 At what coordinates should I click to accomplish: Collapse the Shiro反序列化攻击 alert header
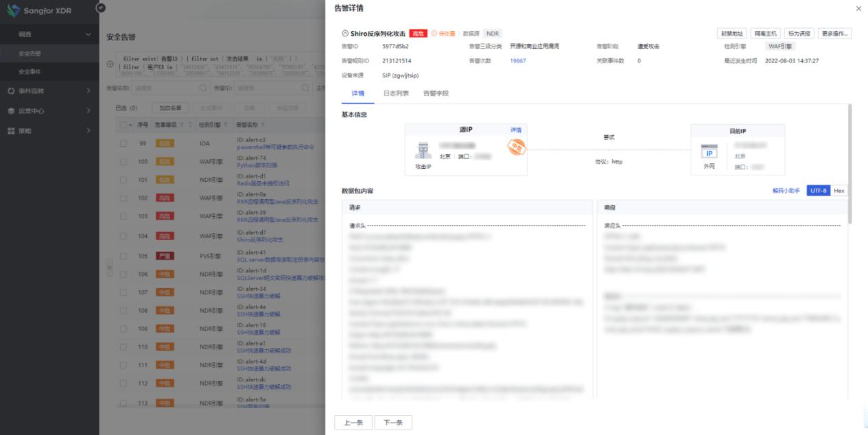[x=344, y=34]
